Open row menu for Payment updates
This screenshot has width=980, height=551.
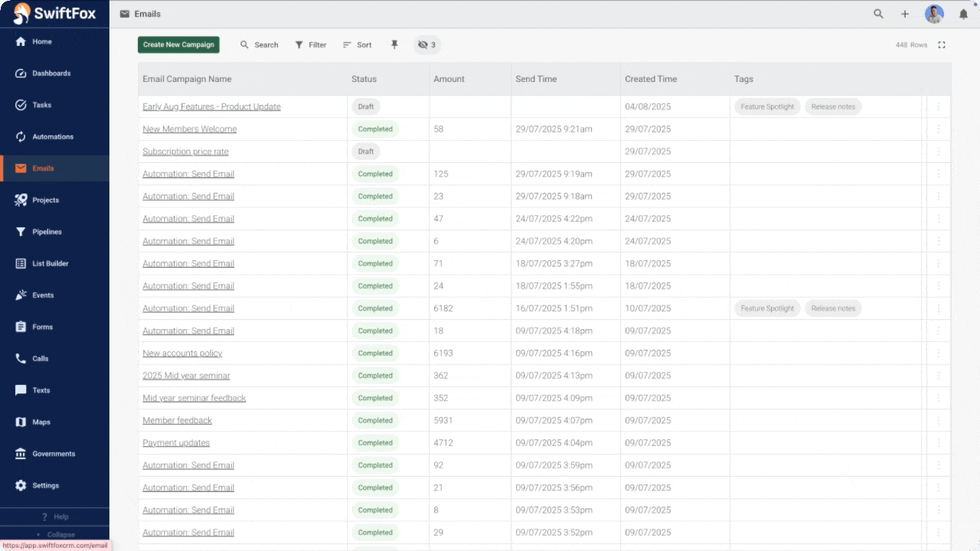click(938, 443)
